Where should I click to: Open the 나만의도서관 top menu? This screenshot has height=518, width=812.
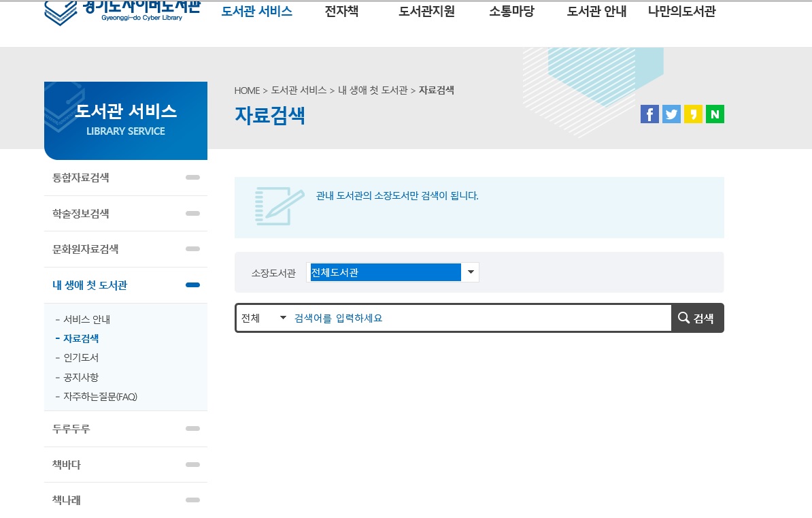[682, 11]
